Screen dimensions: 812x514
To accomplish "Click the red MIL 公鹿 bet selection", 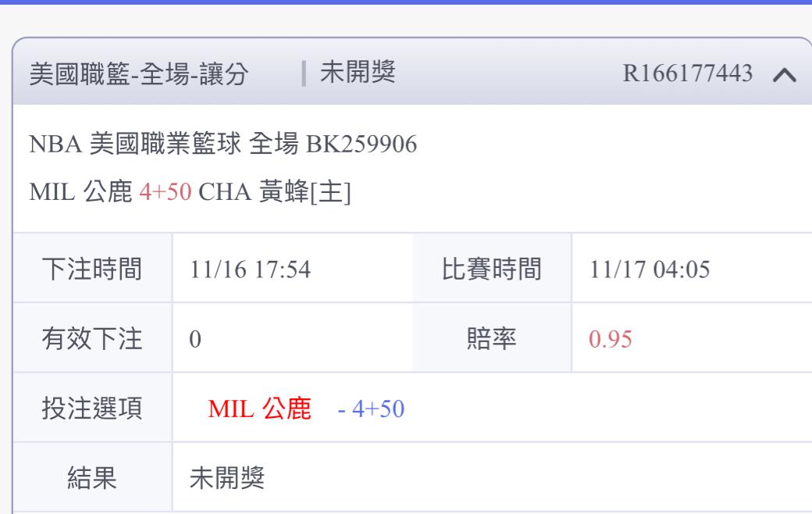I will tap(259, 409).
